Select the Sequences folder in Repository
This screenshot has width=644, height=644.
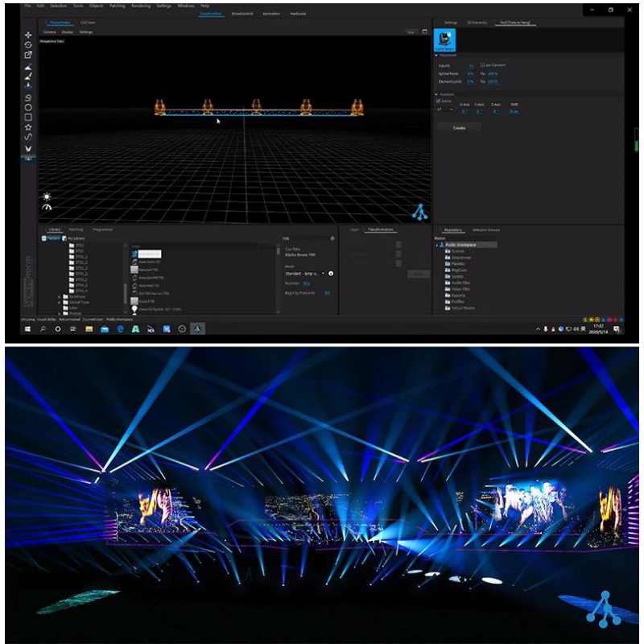coord(458,258)
